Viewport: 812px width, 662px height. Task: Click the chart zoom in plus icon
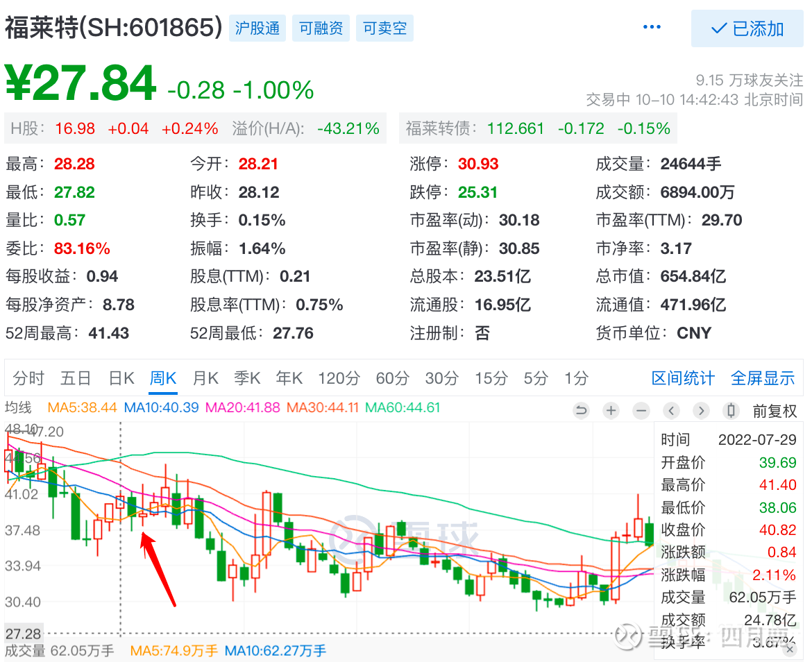611,411
